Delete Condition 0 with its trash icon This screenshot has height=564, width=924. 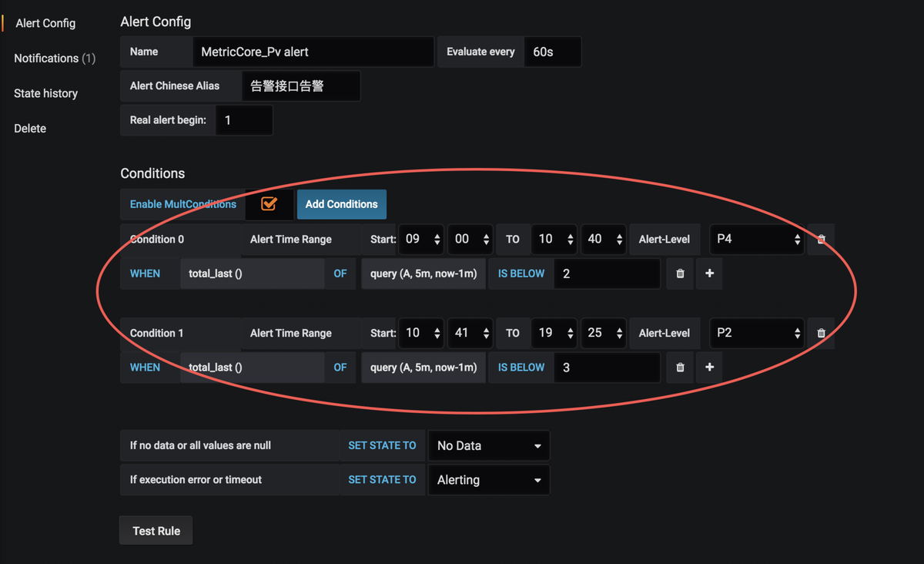821,240
